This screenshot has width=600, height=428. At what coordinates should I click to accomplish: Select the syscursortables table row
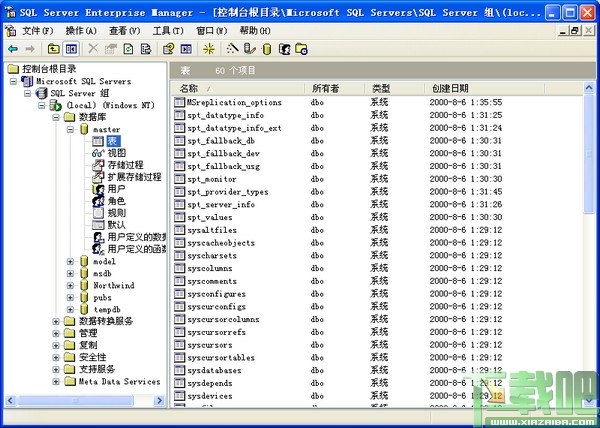[x=221, y=358]
